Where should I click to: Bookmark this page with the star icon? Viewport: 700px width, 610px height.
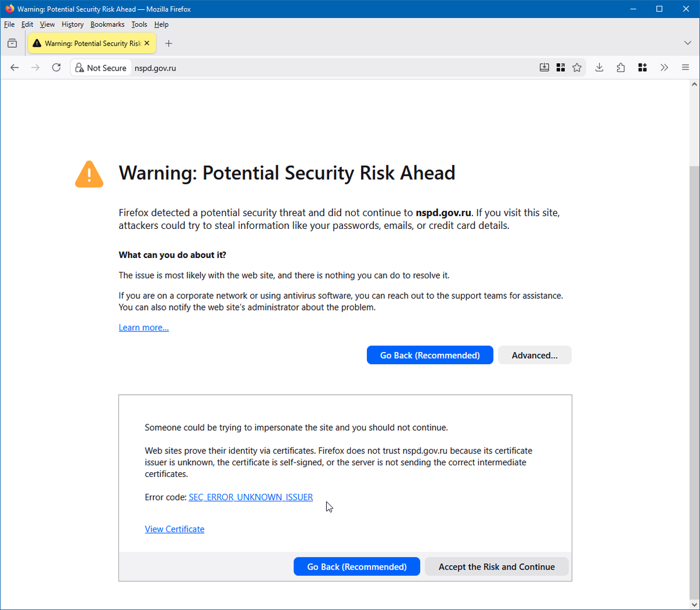point(577,67)
